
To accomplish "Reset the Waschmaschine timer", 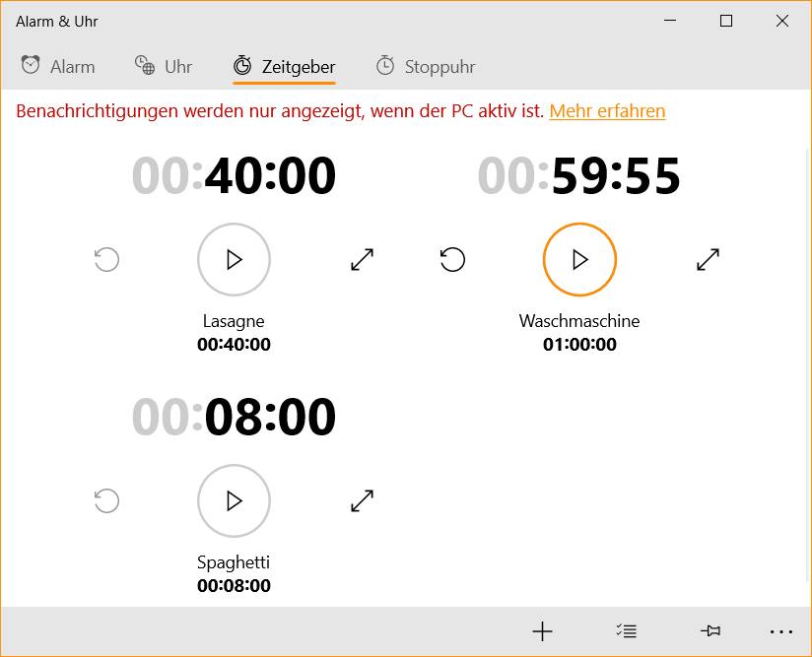I will click(x=452, y=259).
